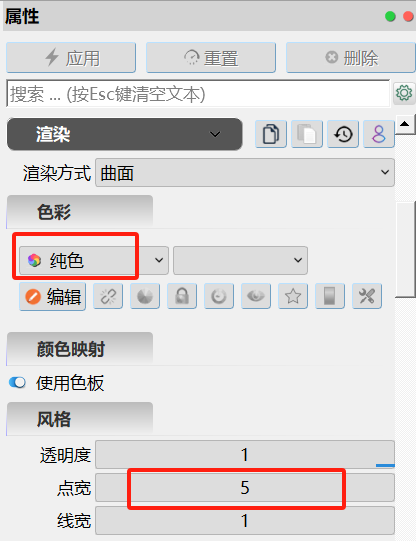416x541 pixels.
Task: Open settings with the green gear icon
Action: [404, 93]
